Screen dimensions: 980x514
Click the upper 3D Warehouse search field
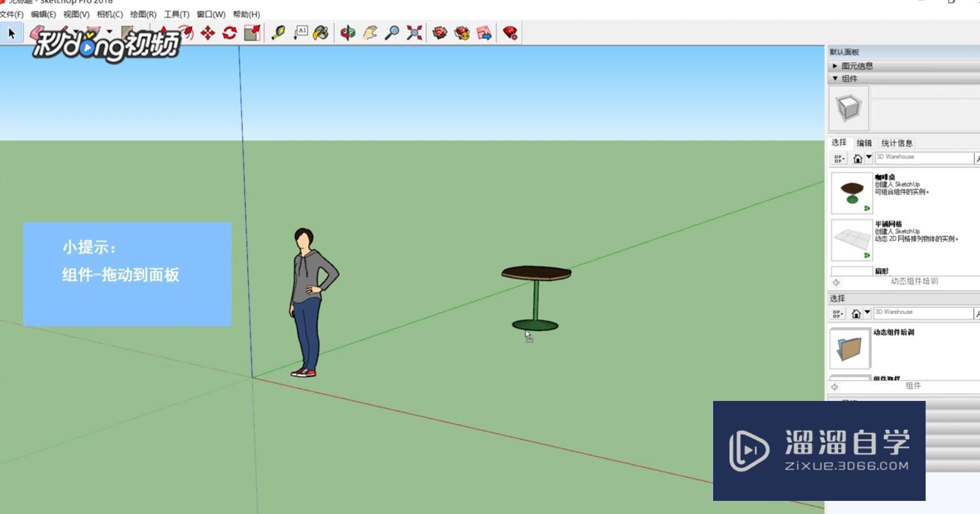[x=922, y=157]
